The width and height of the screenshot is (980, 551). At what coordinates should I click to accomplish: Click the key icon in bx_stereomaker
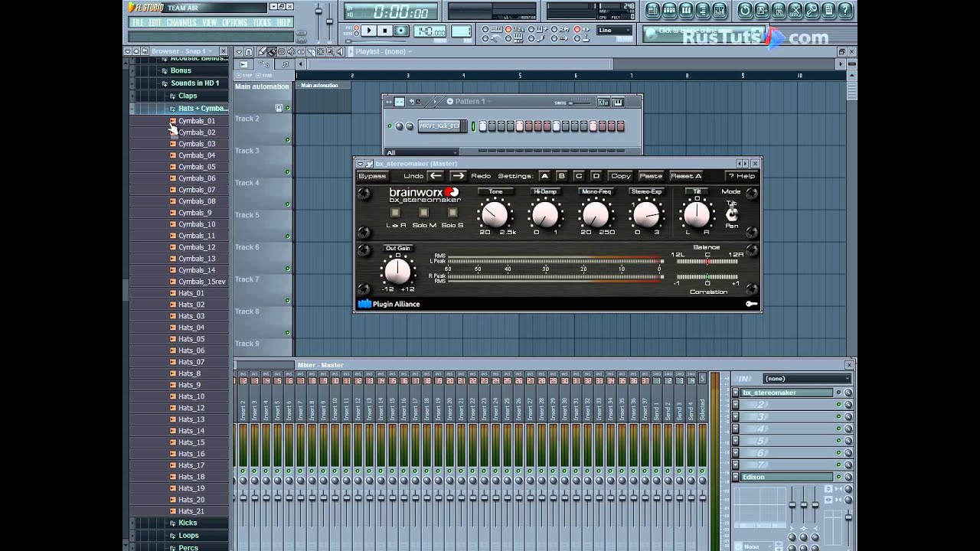pyautogui.click(x=752, y=304)
